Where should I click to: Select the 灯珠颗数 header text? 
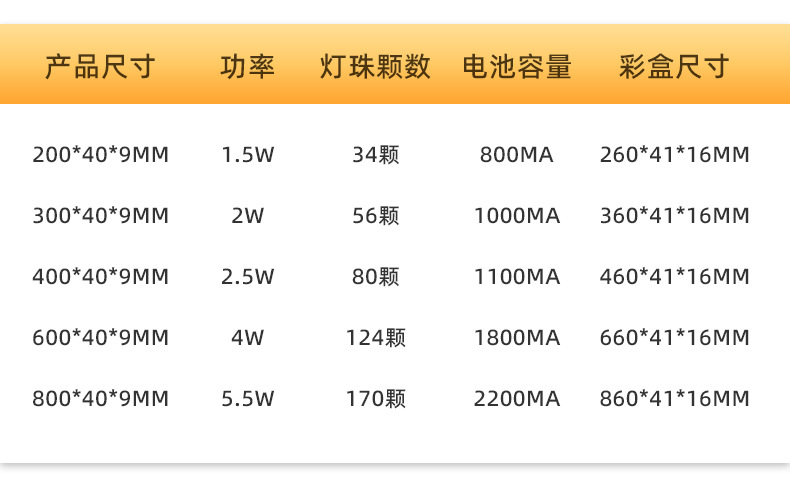375,67
